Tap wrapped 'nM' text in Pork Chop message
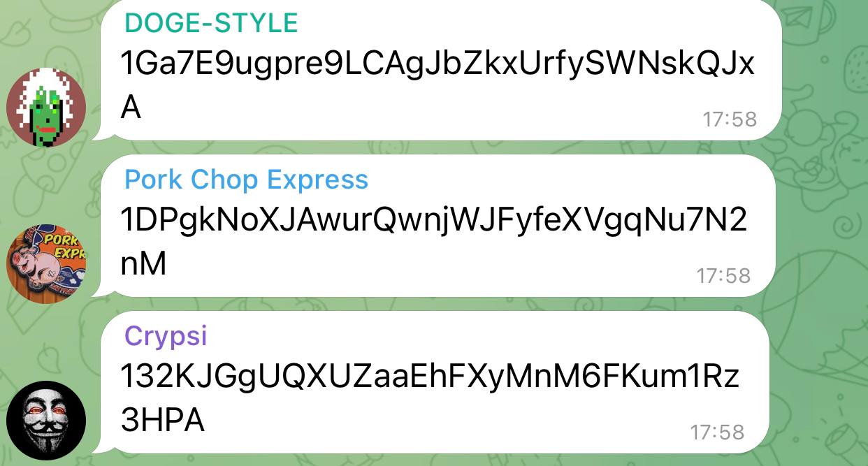 pos(144,265)
